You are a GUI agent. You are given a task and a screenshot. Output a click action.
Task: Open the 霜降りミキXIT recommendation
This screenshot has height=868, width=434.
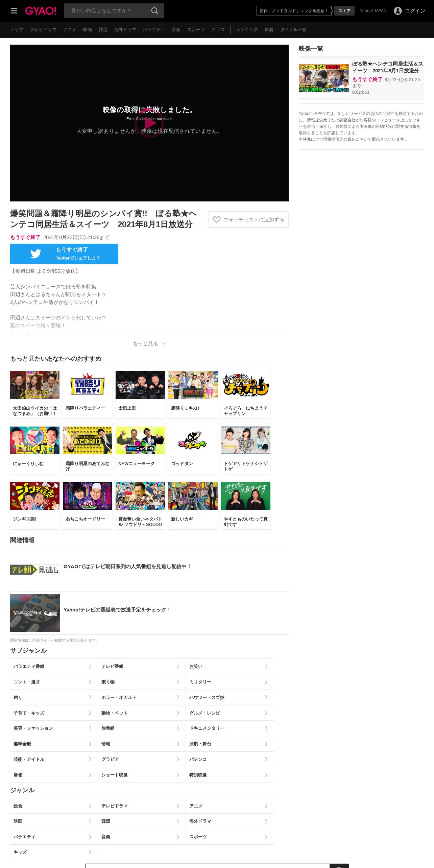coord(193,392)
